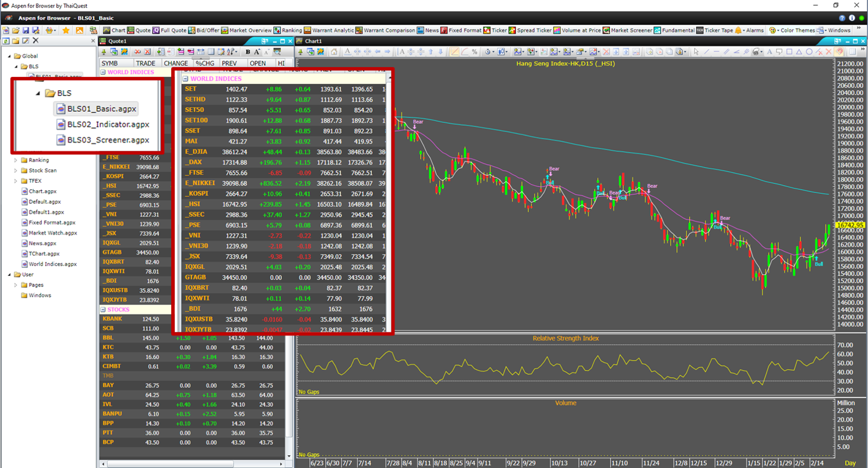
Task: Click the PREV column header in Quote1
Action: click(234, 63)
